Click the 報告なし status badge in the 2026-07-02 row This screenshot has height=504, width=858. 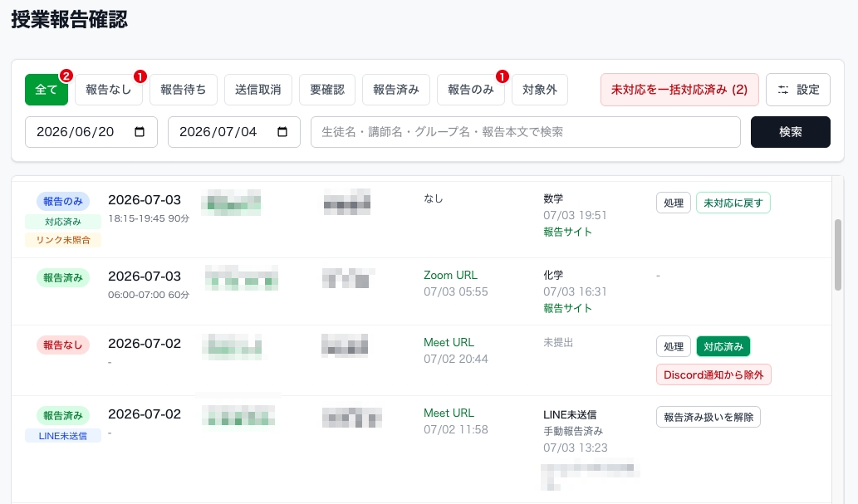63,345
